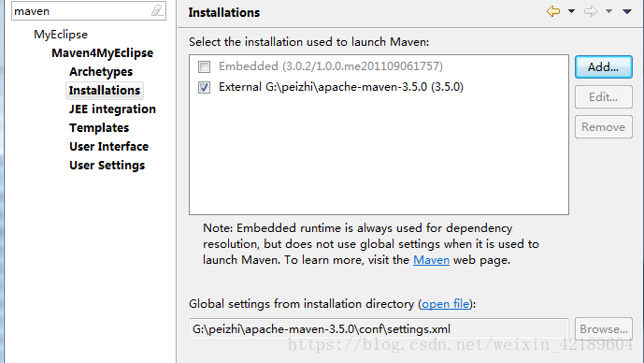This screenshot has height=363, width=644.
Task: Clear the maven filter text icon
Action: pyautogui.click(x=157, y=10)
